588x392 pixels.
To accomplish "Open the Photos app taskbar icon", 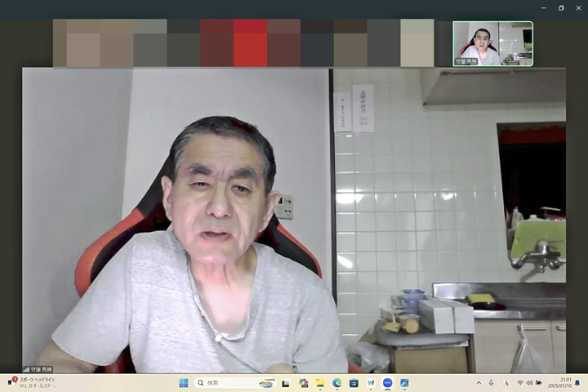I will pyautogui.click(x=404, y=382).
